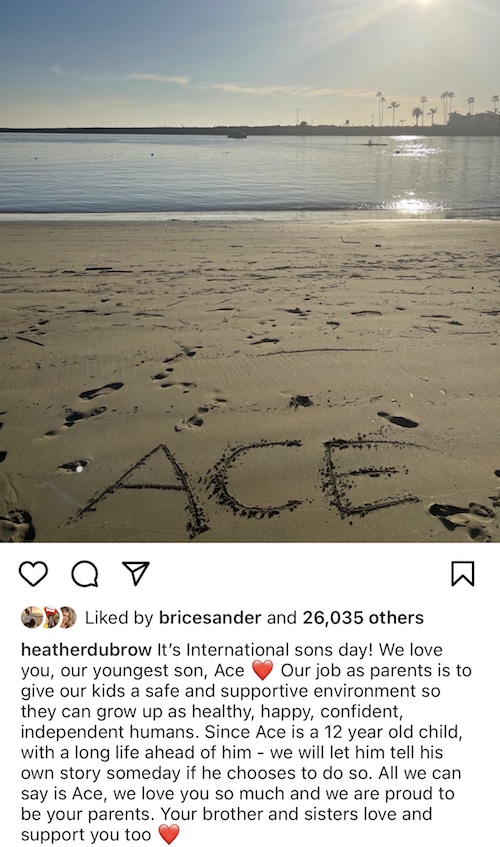Select the third liker's avatar

point(67,617)
